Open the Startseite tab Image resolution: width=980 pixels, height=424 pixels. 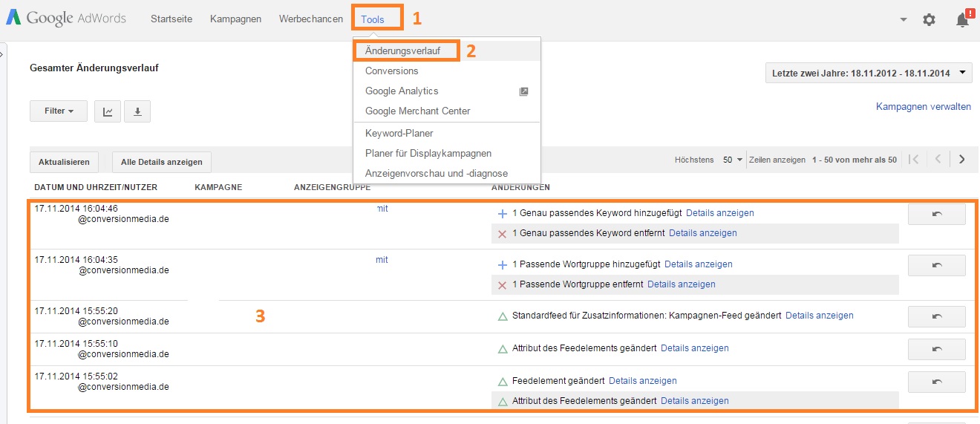(x=171, y=19)
